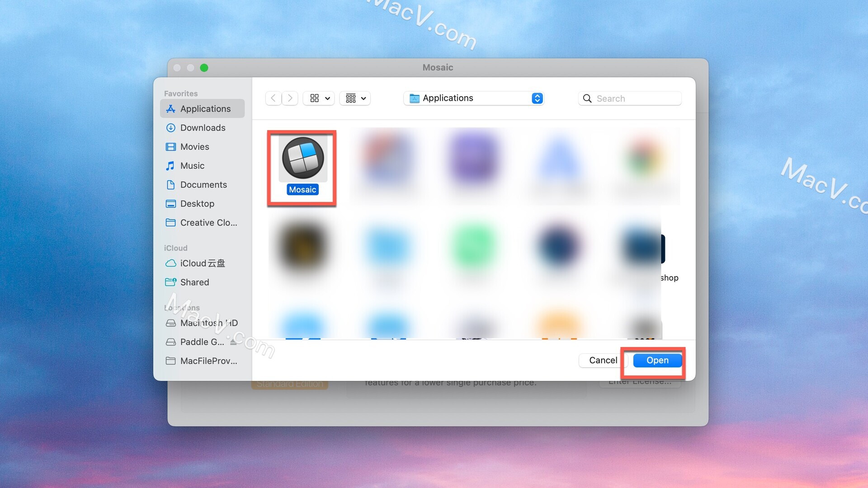Select the Macintosh HD location icon
This screenshot has width=868, height=488.
[x=170, y=322]
